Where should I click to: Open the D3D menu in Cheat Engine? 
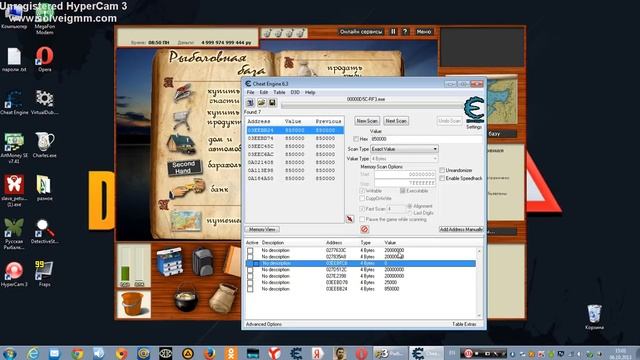tap(295, 93)
